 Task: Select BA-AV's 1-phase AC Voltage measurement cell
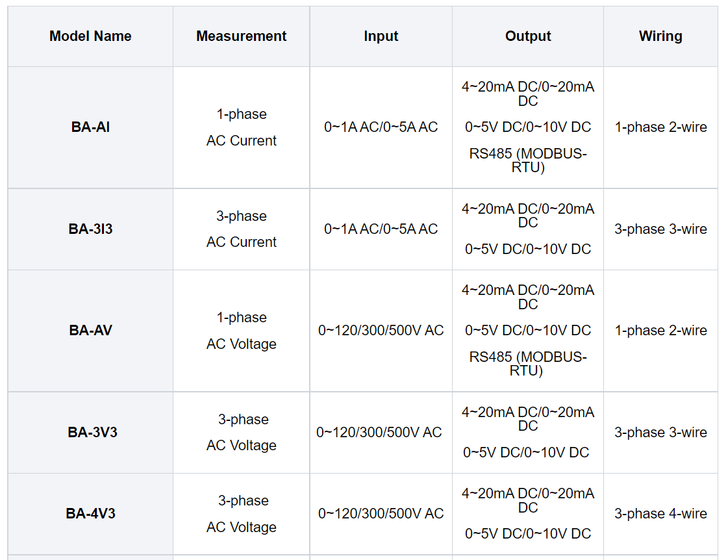(x=241, y=331)
